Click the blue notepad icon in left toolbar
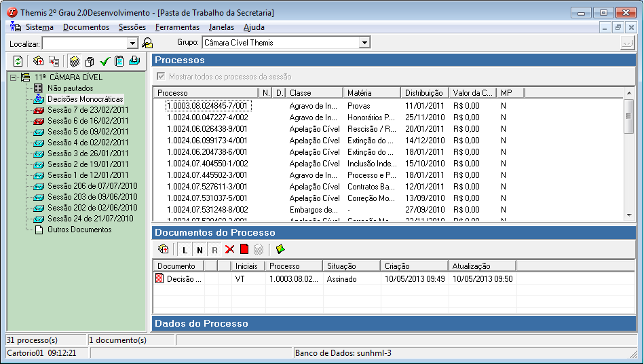 119,61
